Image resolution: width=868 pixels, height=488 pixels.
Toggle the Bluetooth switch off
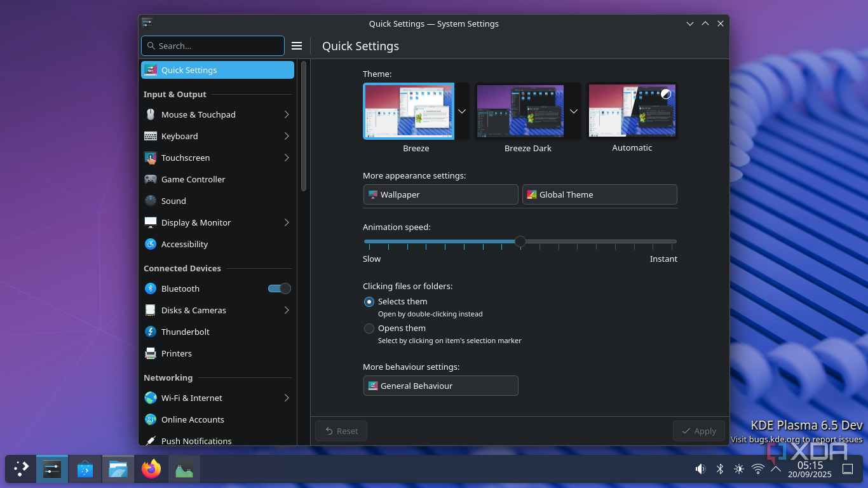(x=280, y=288)
